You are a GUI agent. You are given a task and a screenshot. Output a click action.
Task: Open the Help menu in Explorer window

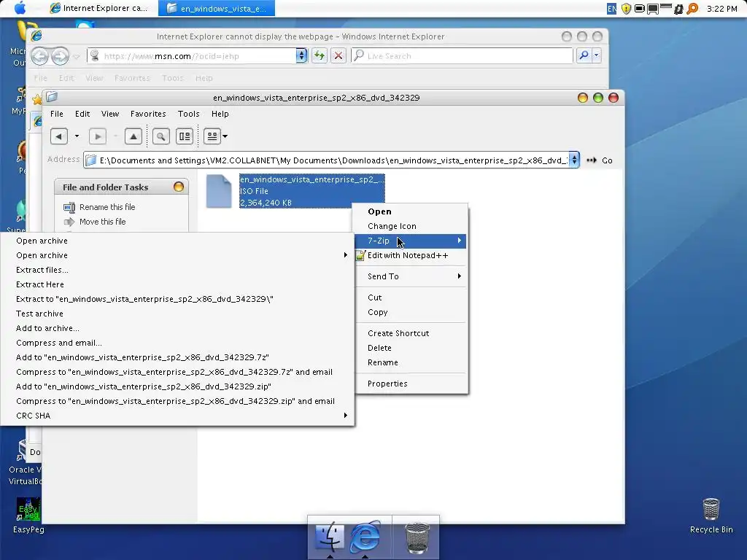pos(220,114)
